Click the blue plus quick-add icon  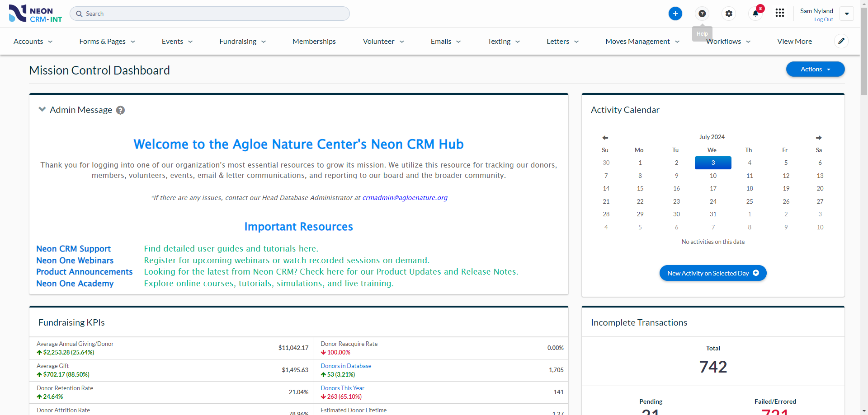click(x=675, y=14)
